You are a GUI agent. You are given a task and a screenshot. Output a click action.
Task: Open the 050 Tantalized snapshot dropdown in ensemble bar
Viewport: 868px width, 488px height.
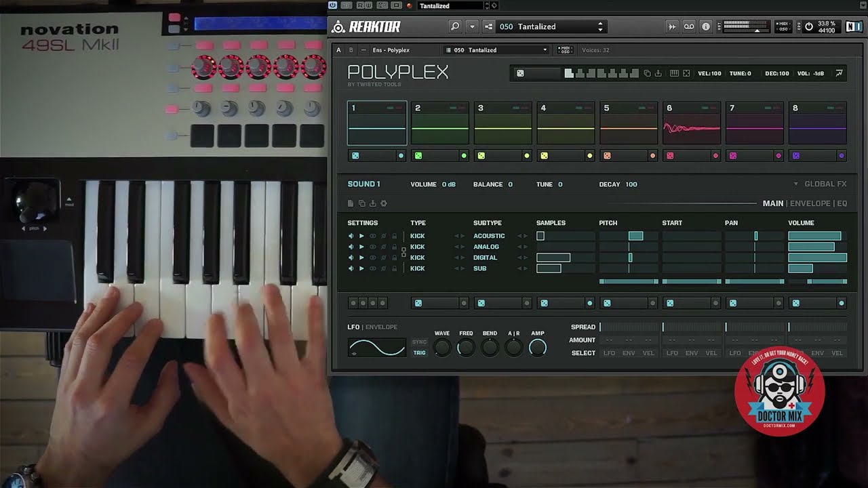click(497, 49)
